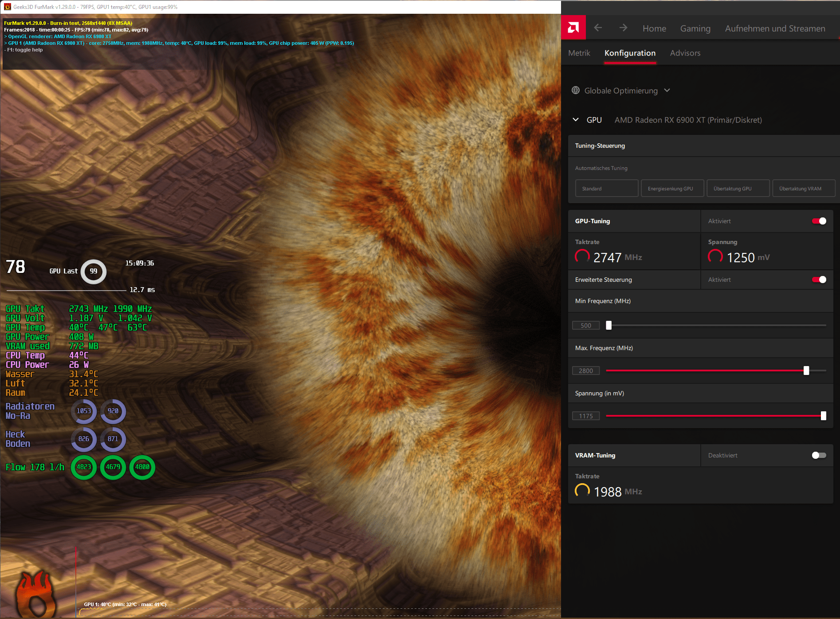The height and width of the screenshot is (619, 840).
Task: Click the 12.7 ms frametime value
Action: pos(142,290)
